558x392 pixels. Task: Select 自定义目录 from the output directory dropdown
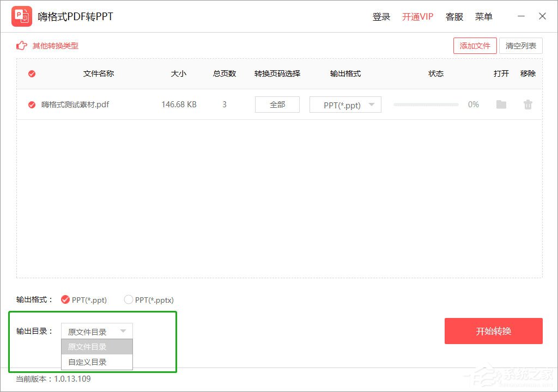pos(96,362)
